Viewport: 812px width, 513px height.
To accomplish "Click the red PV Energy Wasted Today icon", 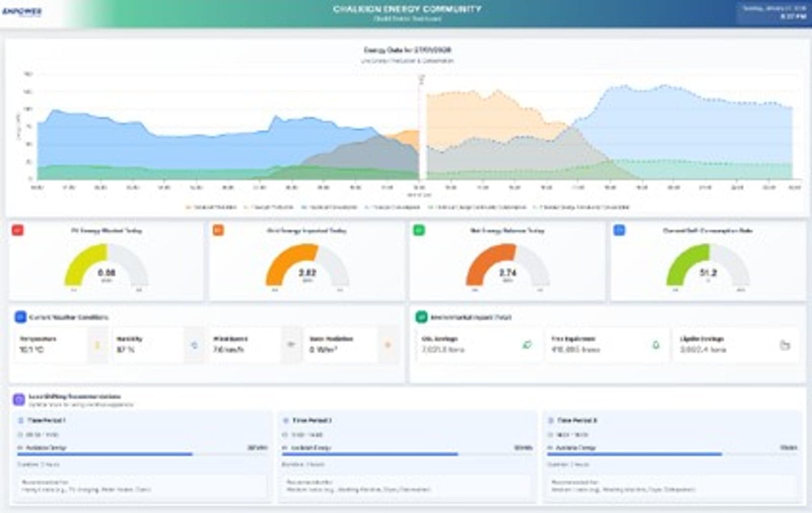I will (18, 230).
